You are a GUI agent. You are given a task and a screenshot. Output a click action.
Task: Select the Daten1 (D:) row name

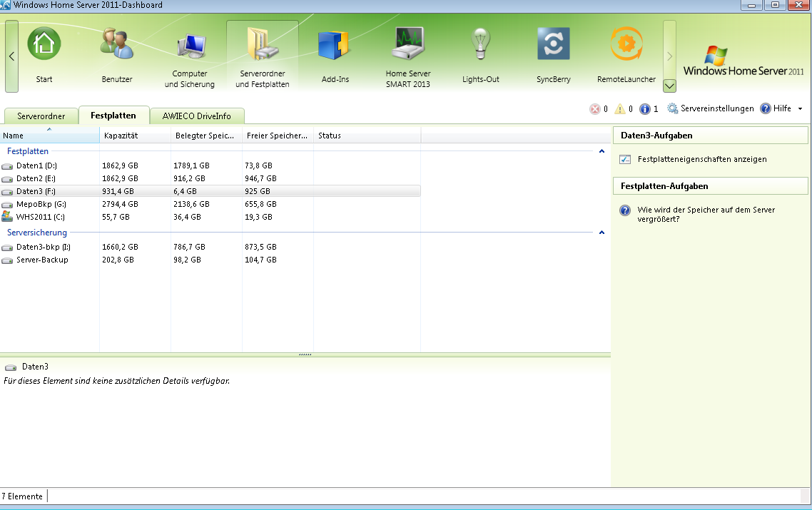tap(36, 165)
